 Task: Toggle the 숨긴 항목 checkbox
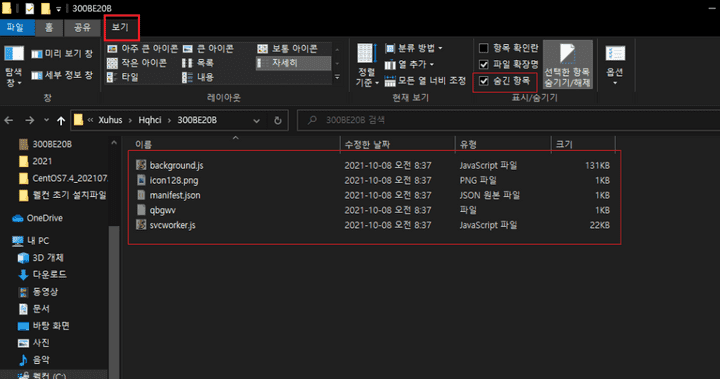click(x=484, y=81)
